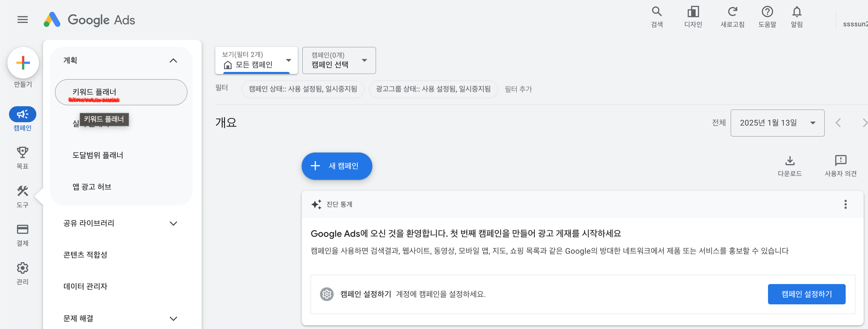
Task: Click 필터 추가 link
Action: coord(518,89)
